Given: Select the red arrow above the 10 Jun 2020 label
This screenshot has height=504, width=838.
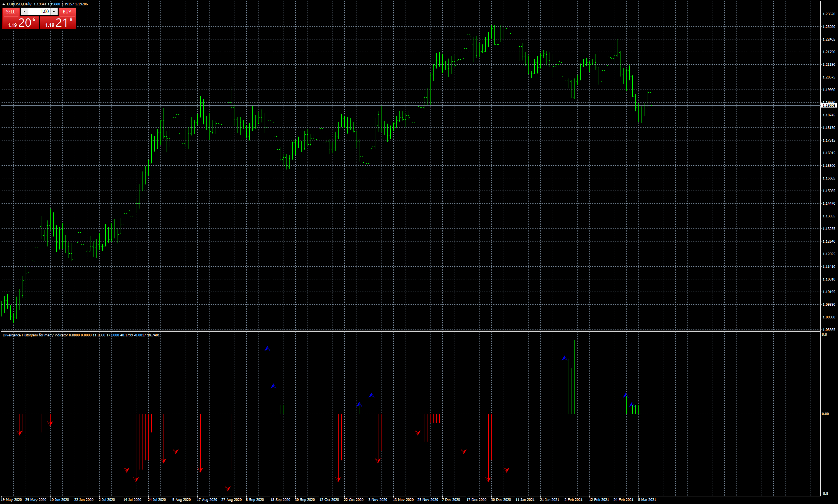Looking at the screenshot, I should pyautogui.click(x=50, y=424).
